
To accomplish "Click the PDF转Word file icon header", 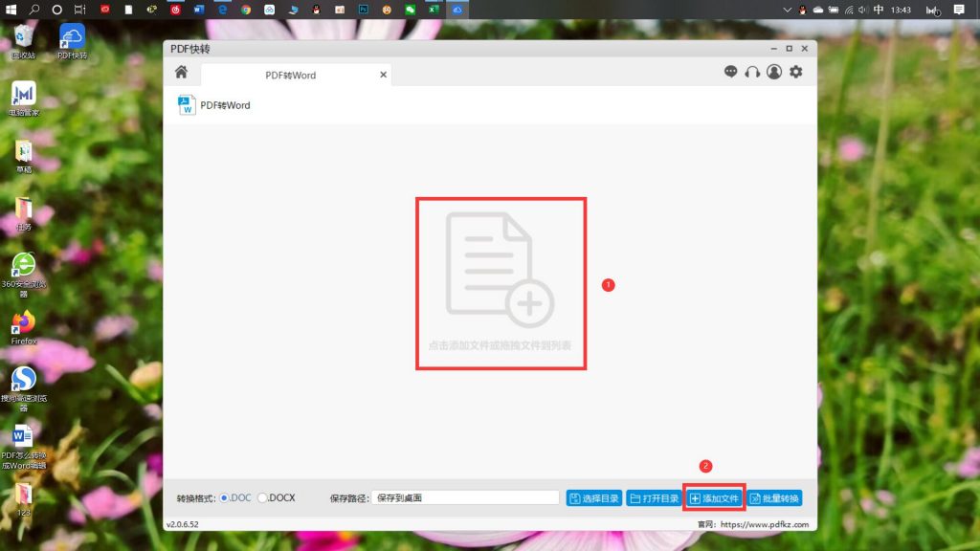I will pyautogui.click(x=187, y=105).
